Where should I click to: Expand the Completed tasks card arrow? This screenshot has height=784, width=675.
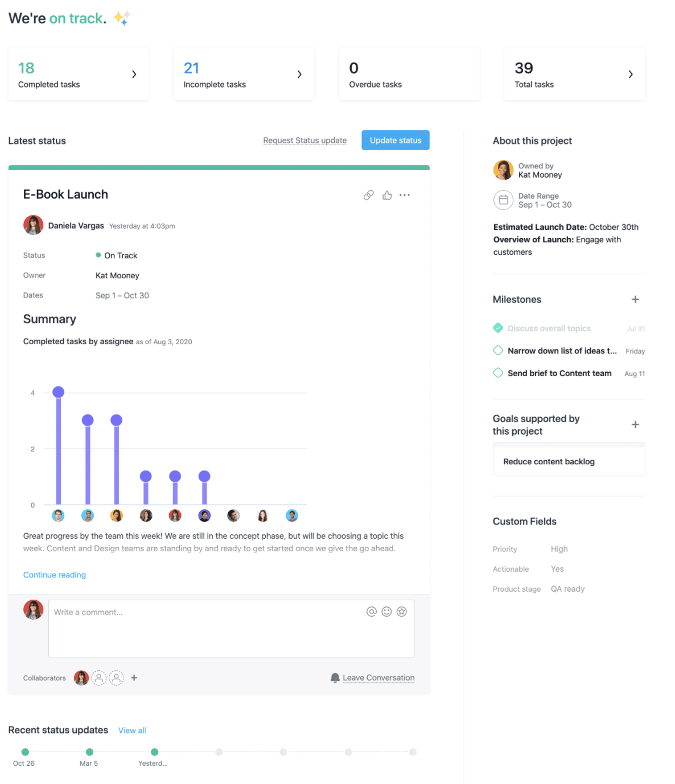click(x=134, y=75)
